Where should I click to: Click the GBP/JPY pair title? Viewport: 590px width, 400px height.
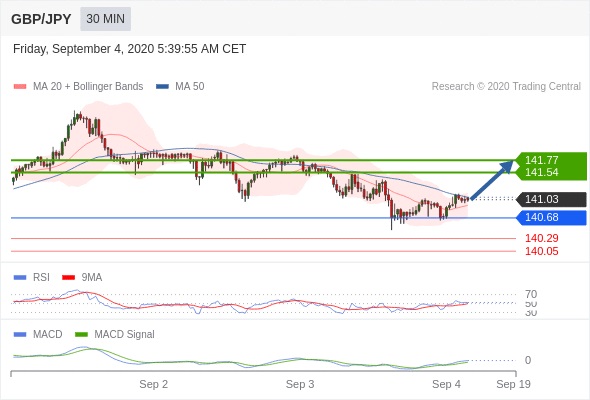pos(41,19)
